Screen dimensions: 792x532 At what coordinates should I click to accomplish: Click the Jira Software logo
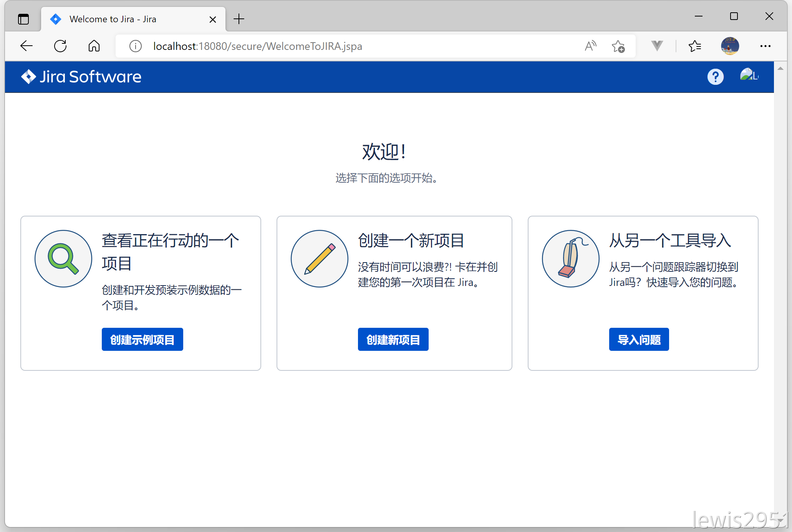point(81,77)
